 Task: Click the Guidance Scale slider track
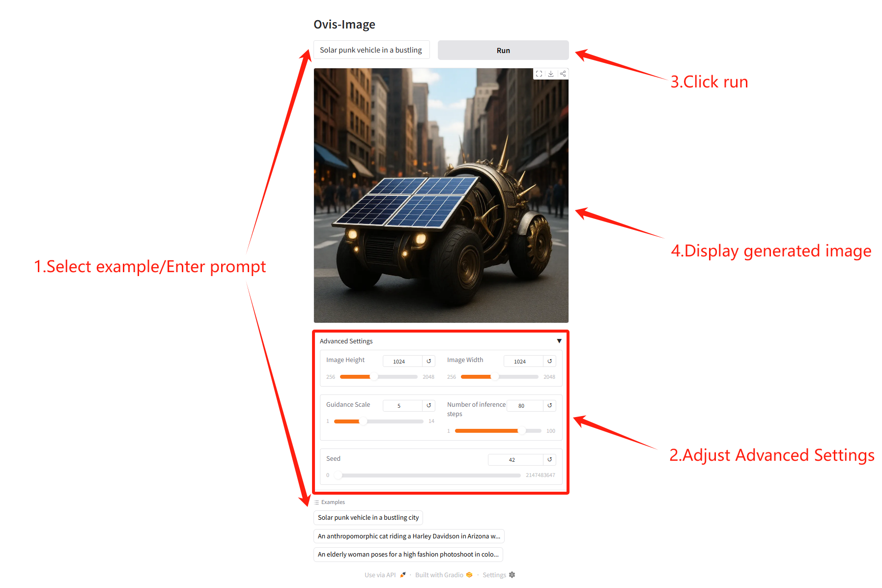379,421
